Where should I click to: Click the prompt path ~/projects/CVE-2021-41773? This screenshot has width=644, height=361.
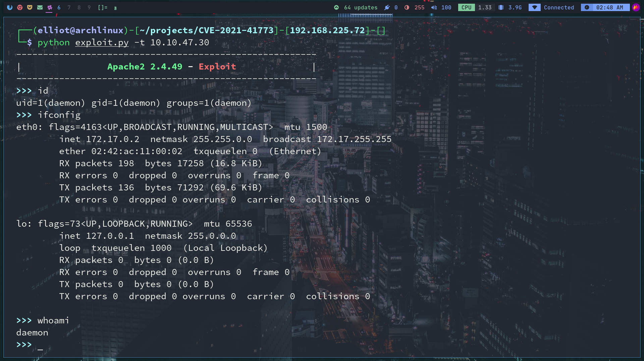click(x=207, y=31)
